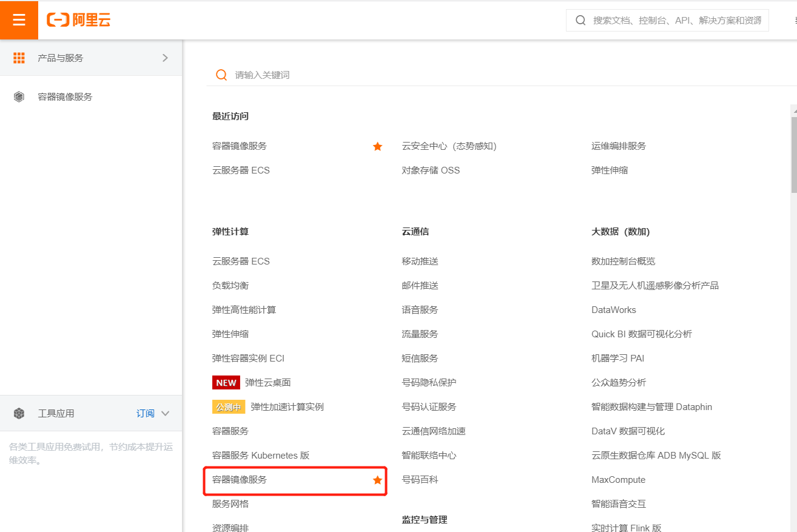The height and width of the screenshot is (532, 797).
Task: Open 弹性加速计算实例
Action: tap(287, 407)
